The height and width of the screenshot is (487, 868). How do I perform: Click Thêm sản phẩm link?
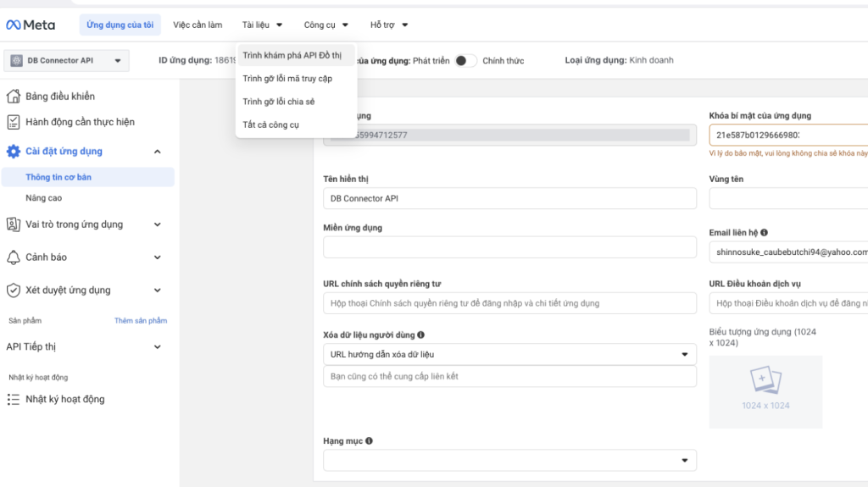click(x=141, y=321)
